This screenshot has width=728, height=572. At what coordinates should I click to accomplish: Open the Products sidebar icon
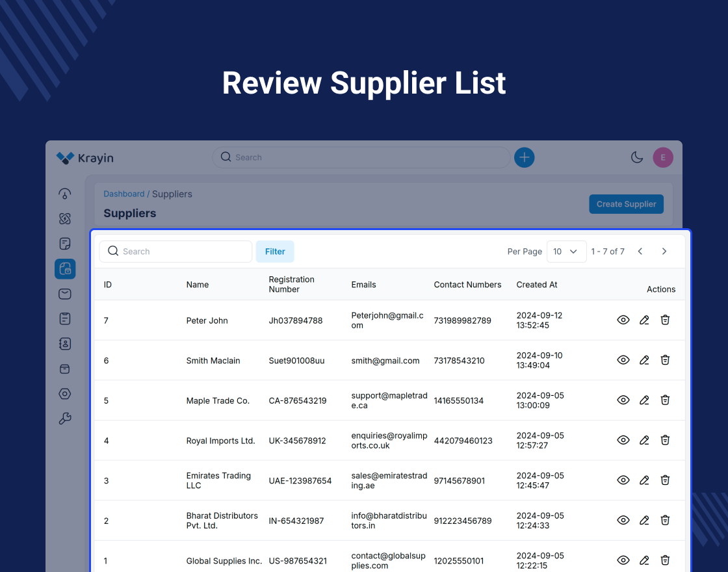click(65, 369)
